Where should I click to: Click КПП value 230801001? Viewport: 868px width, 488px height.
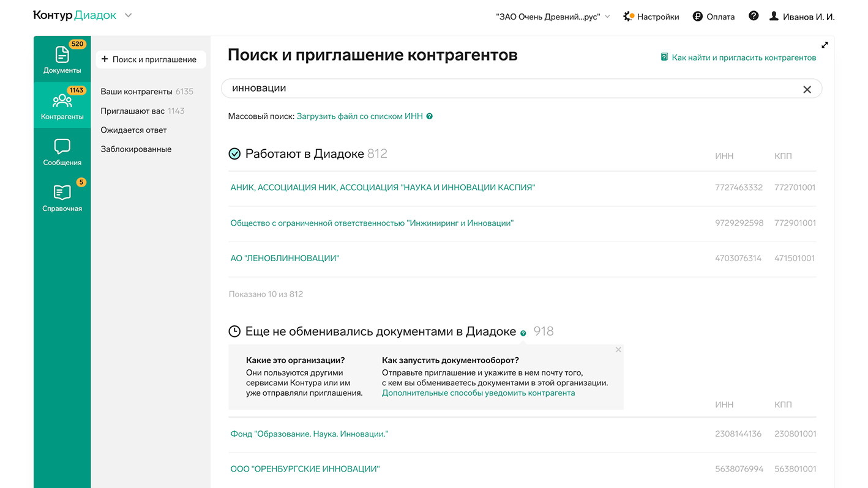795,434
